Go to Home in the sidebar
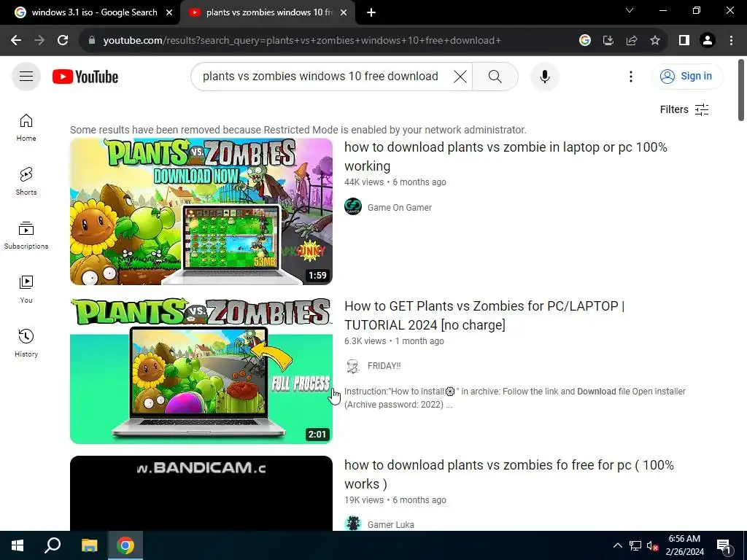Screen dimensions: 747x560 [x=26, y=128]
